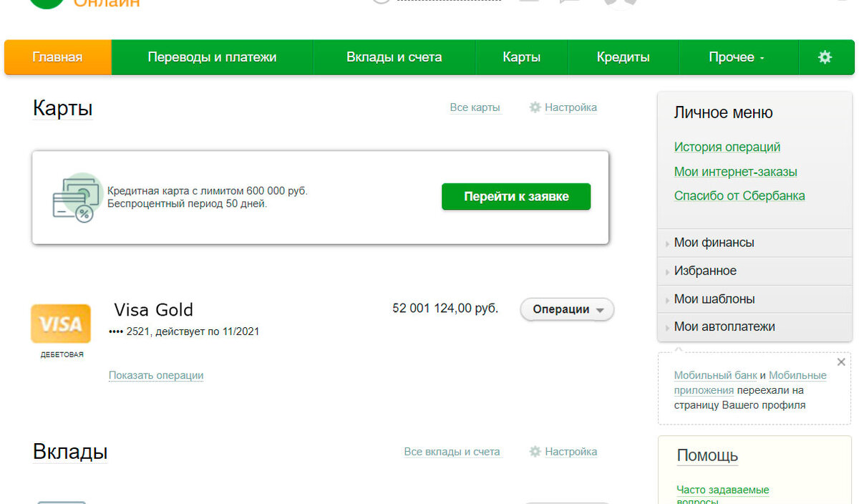Expand Мои автоплатежи section
The image size is (859, 504).
pos(754,326)
